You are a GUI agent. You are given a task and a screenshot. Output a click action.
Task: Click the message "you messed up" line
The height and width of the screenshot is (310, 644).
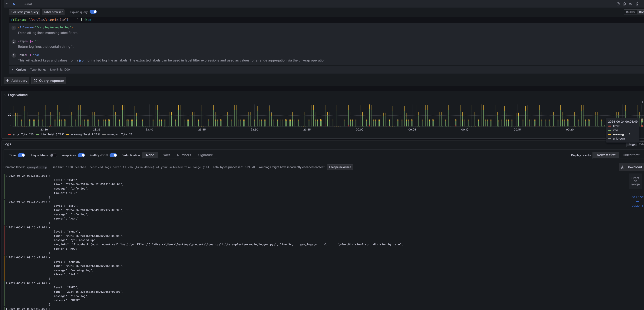point(74,240)
